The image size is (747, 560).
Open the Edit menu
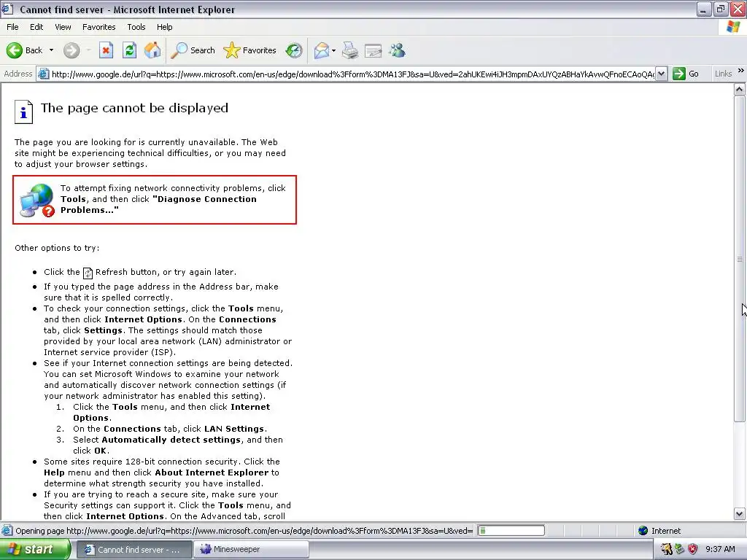pos(36,27)
